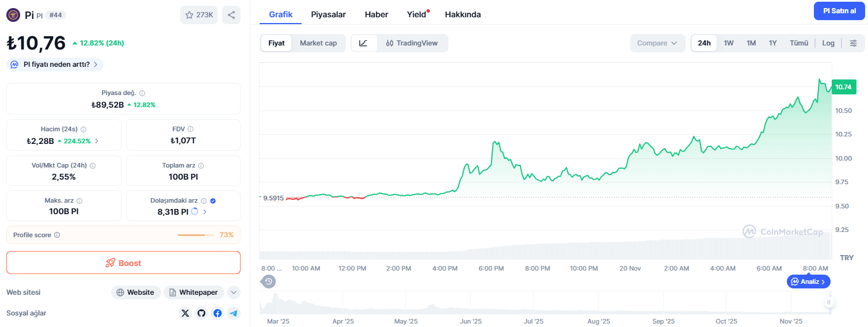This screenshot has height=327, width=868.
Task: Open the Telegram social link
Action: click(233, 313)
